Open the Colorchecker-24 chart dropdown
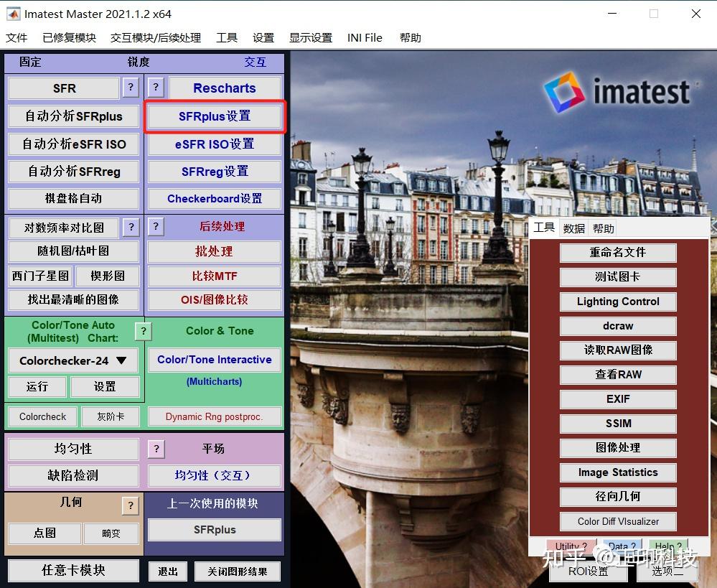The width and height of the screenshot is (717, 588). pyautogui.click(x=72, y=360)
